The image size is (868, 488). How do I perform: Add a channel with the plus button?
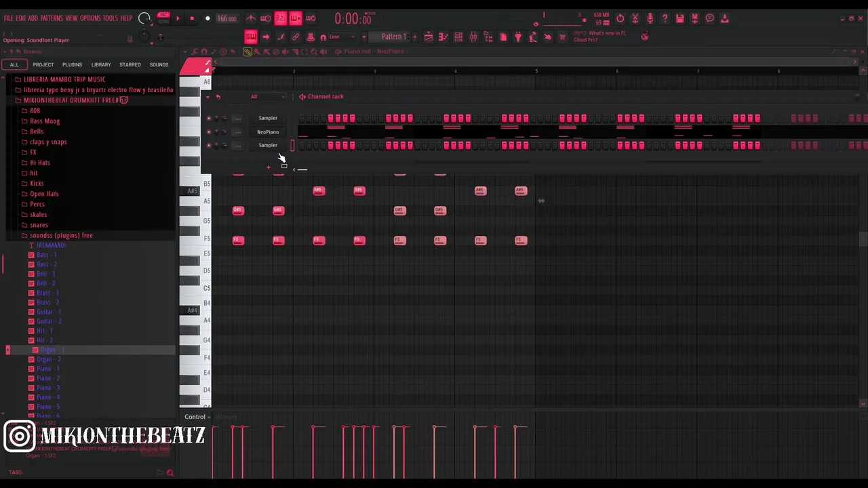(x=269, y=167)
